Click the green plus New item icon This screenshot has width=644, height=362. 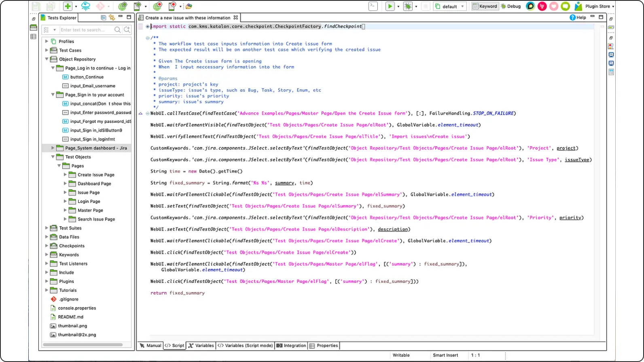tap(68, 6)
